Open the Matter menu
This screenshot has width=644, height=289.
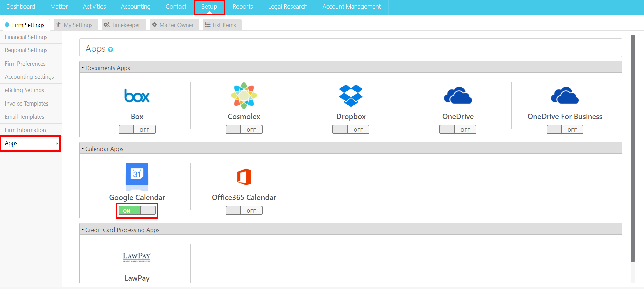[59, 7]
